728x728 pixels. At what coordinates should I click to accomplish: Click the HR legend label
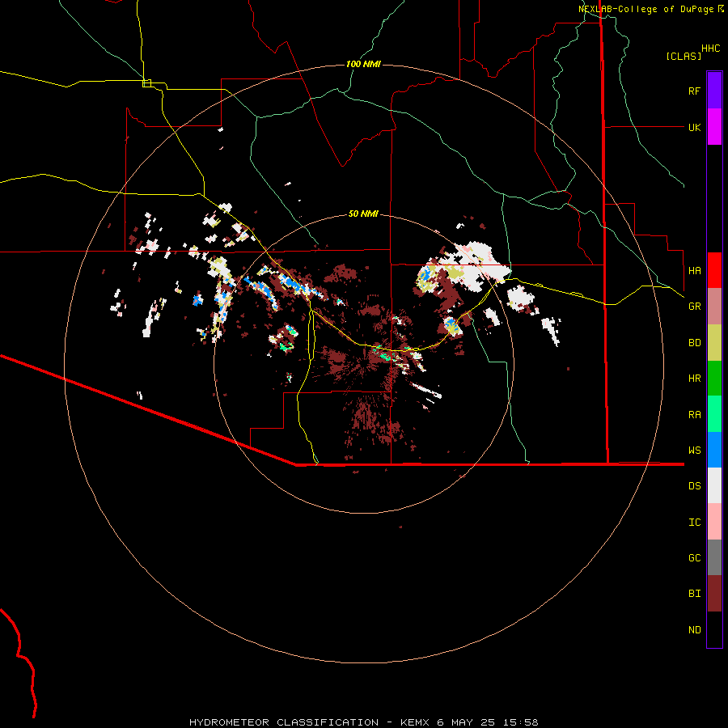click(x=694, y=379)
